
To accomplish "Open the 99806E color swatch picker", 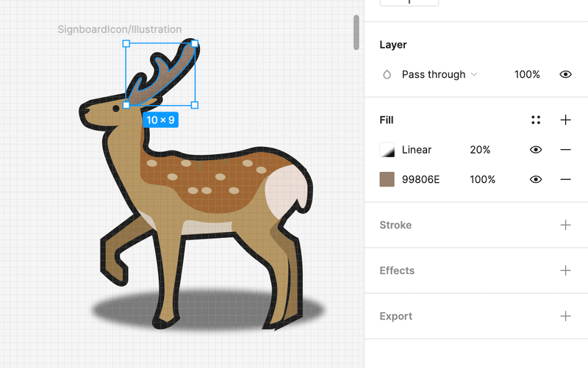I will 387,179.
